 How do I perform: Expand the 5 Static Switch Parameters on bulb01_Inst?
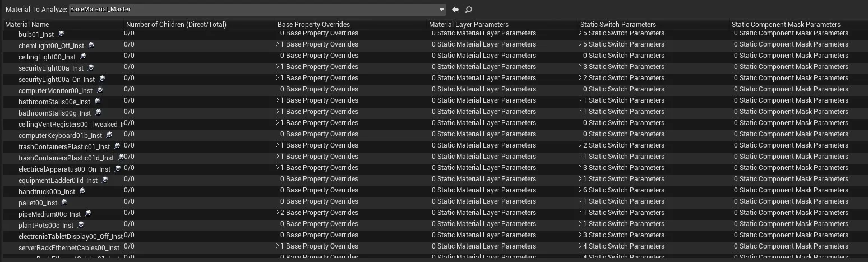point(580,33)
